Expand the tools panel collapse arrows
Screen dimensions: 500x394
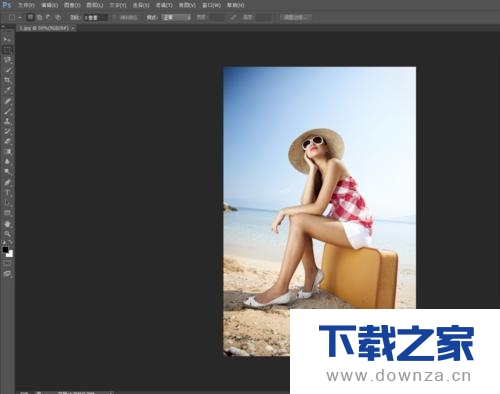[3, 26]
